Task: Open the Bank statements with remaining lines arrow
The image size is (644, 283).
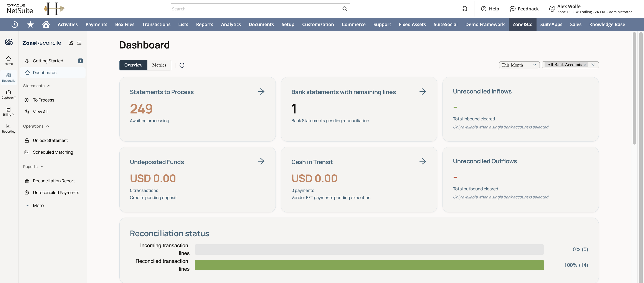Action: tap(423, 92)
